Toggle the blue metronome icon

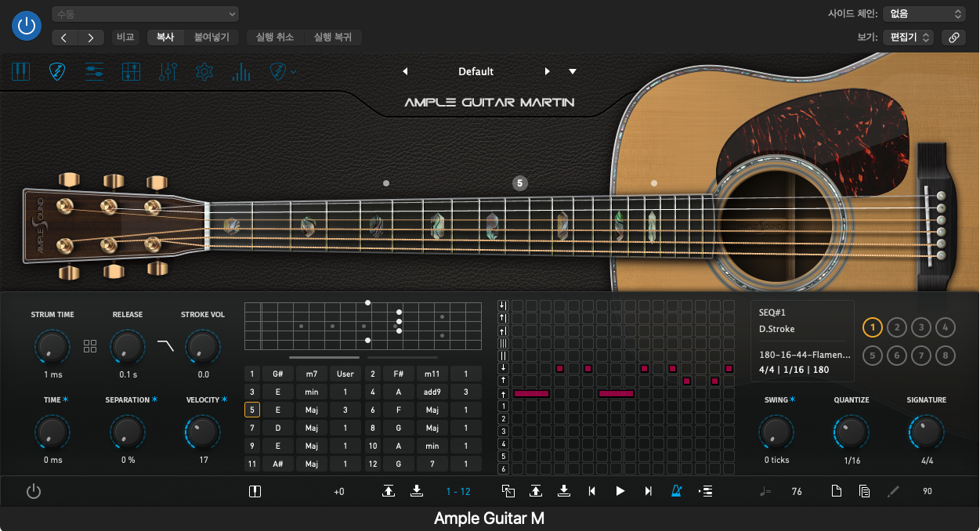676,491
